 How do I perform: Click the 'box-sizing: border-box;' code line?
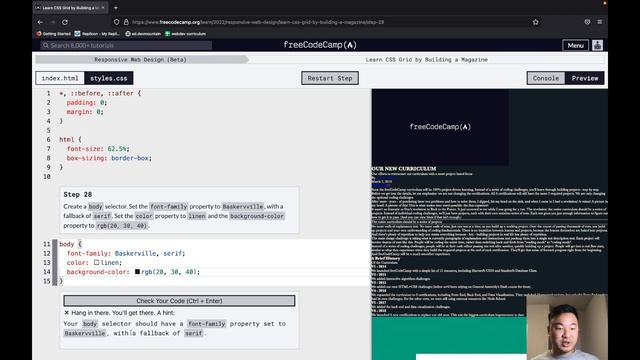[109, 158]
